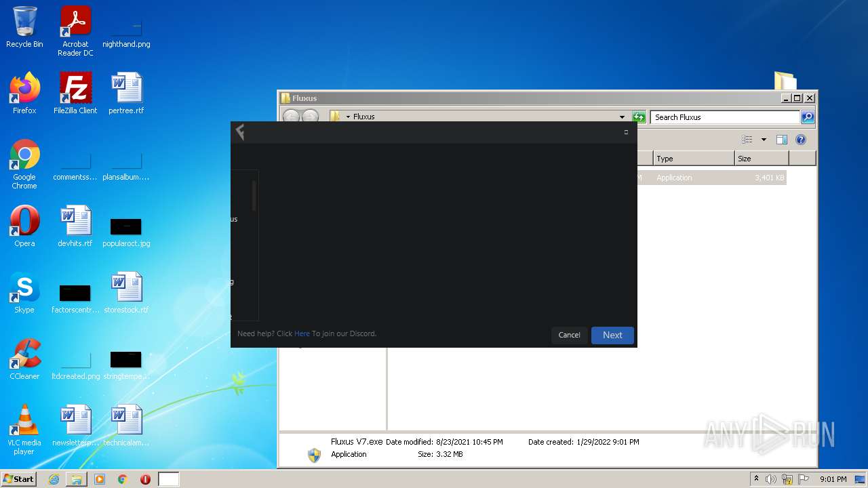Select the pertree.rtf document
Image resolution: width=868 pixels, height=488 pixels.
pos(126,94)
